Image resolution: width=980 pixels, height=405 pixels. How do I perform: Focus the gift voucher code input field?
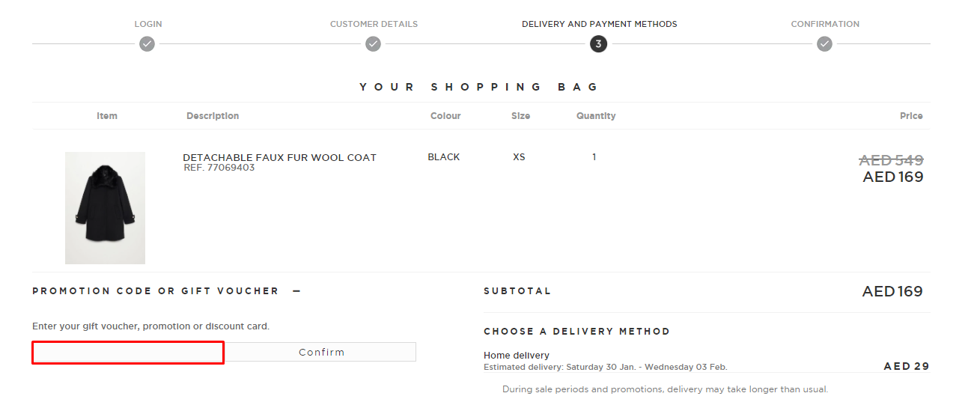pos(128,353)
